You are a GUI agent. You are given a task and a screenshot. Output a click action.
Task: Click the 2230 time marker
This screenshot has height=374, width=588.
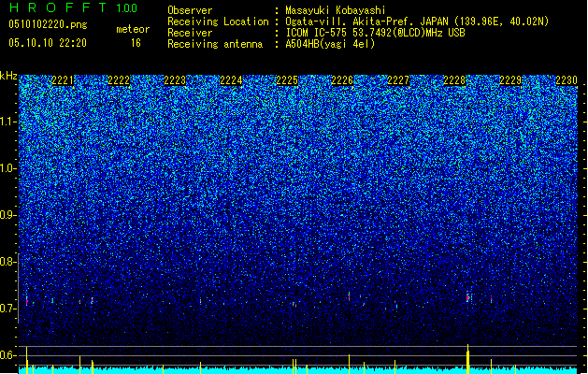pos(566,80)
